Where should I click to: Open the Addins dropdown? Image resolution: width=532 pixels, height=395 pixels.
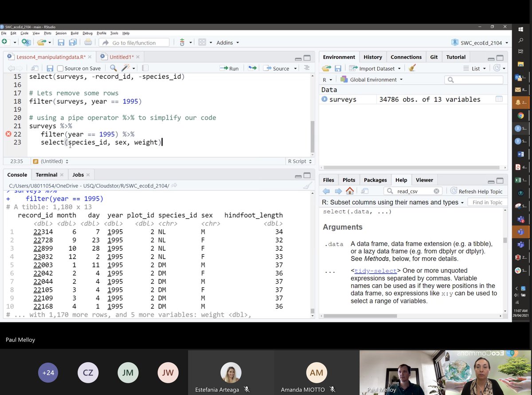pos(227,43)
